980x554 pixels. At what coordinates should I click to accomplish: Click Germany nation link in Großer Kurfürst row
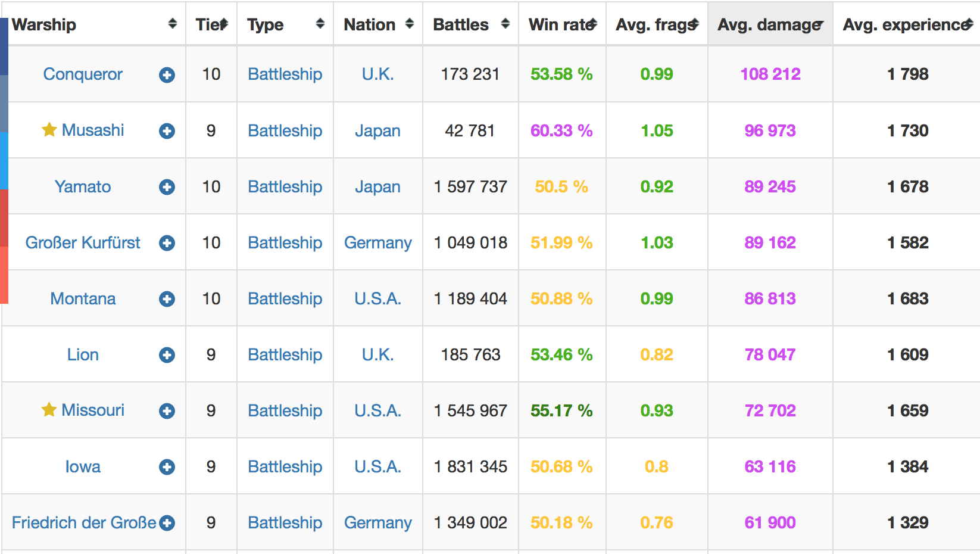[x=377, y=243]
